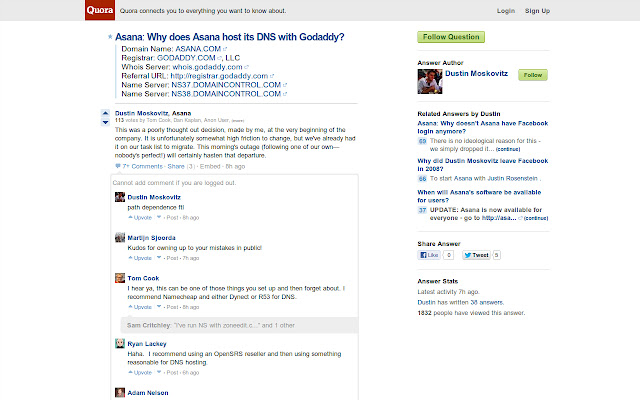The image size is (640, 400).
Task: Click Martijn Sjoorda's name in comments
Action: [151, 238]
